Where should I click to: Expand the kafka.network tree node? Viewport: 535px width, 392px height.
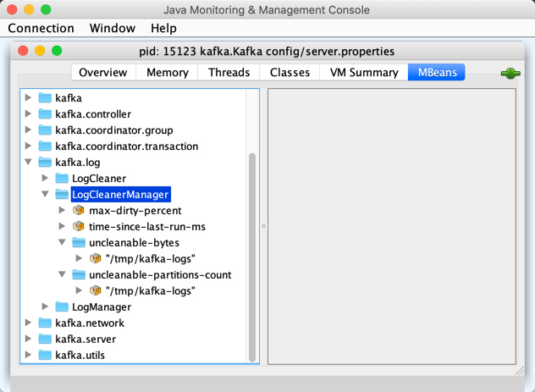pos(29,323)
